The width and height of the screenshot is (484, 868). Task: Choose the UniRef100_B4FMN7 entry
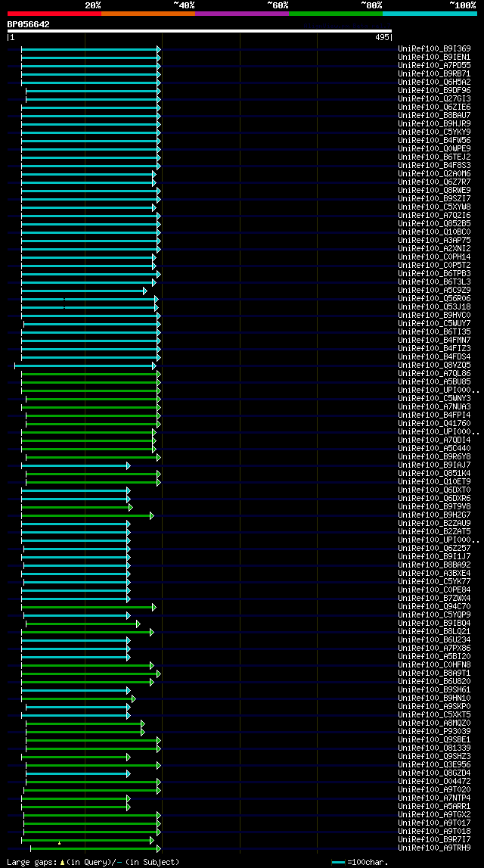(x=434, y=340)
